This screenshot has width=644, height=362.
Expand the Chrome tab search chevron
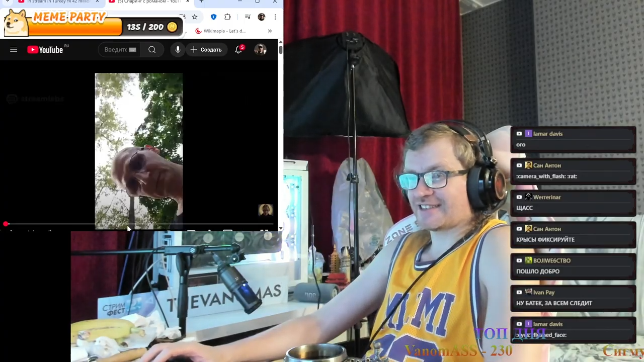[x=8, y=2]
